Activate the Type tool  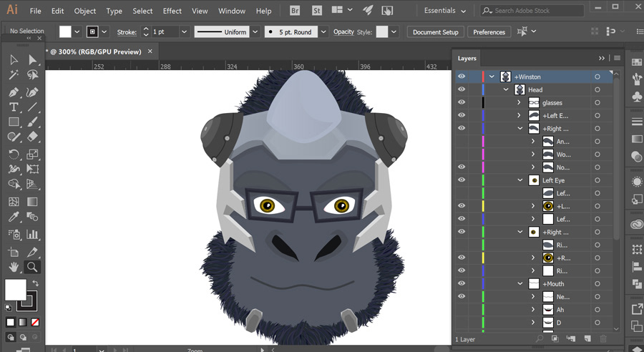coord(14,107)
